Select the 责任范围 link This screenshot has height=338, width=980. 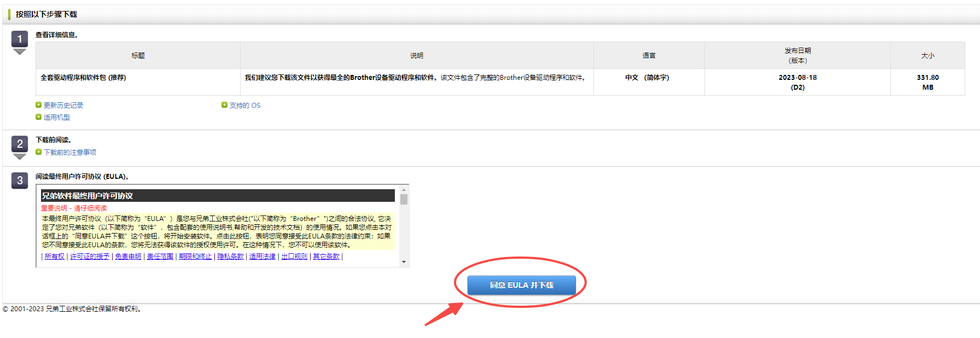click(160, 257)
